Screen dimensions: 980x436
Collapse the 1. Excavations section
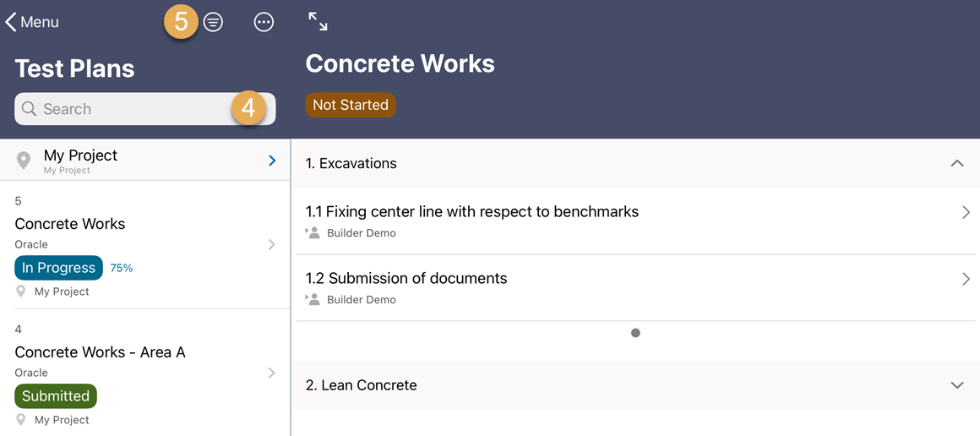(956, 163)
